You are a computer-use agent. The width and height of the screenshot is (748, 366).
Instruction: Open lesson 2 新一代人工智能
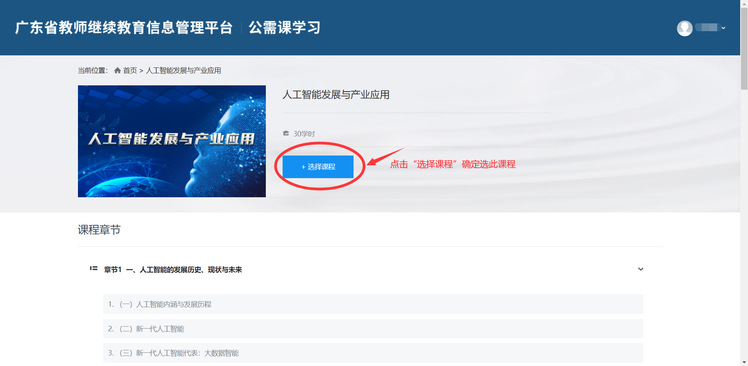tap(373, 328)
